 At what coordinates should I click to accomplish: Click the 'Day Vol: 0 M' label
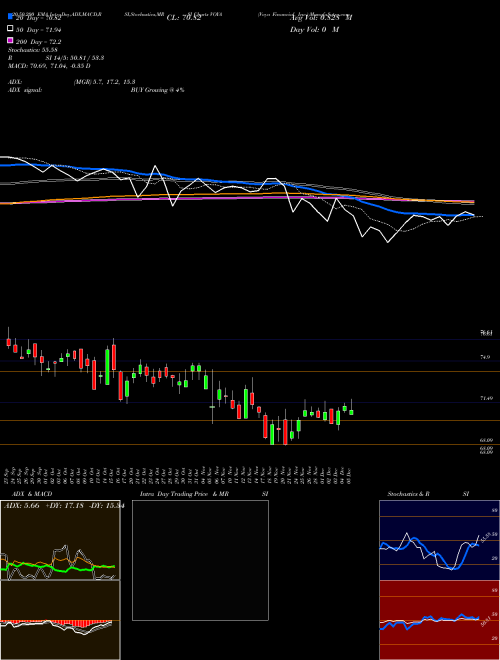click(314, 29)
